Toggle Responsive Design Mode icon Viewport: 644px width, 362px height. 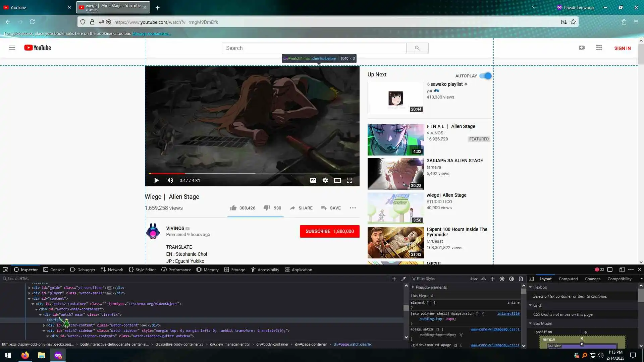tap(622, 269)
